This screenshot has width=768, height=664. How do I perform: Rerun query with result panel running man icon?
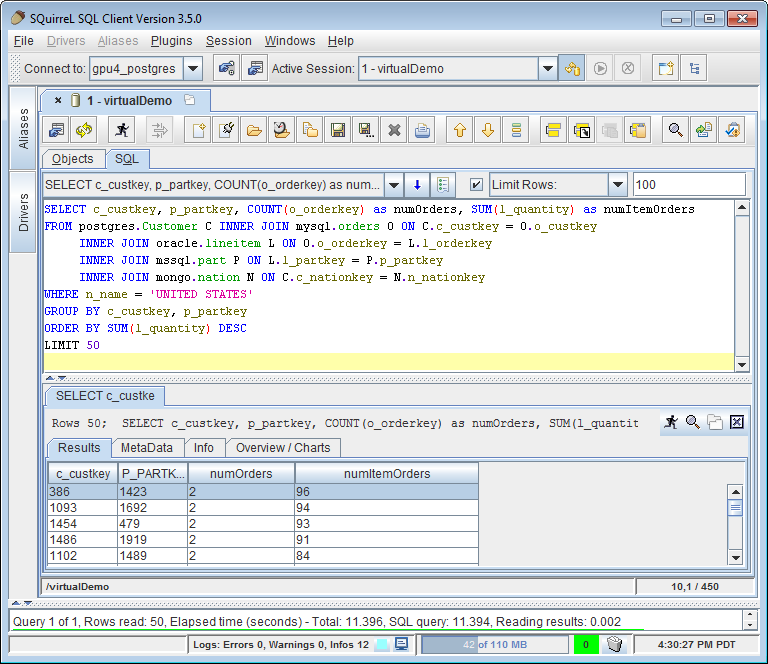click(x=671, y=422)
